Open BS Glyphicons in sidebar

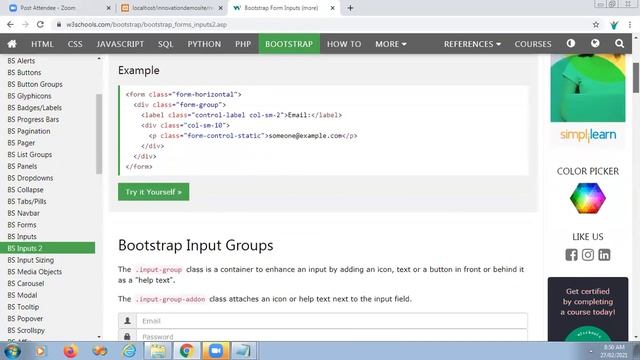(x=29, y=96)
